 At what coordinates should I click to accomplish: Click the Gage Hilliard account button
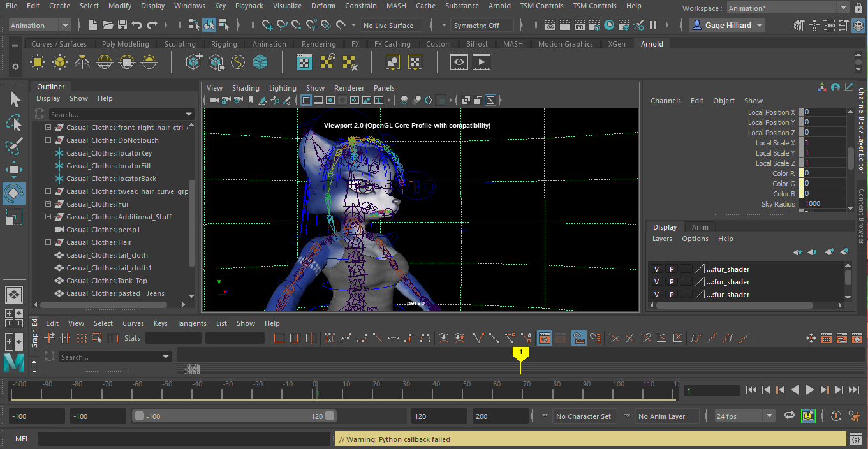point(728,26)
